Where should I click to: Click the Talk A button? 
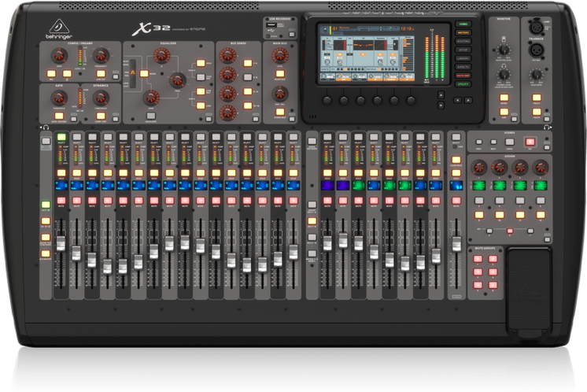point(537,98)
